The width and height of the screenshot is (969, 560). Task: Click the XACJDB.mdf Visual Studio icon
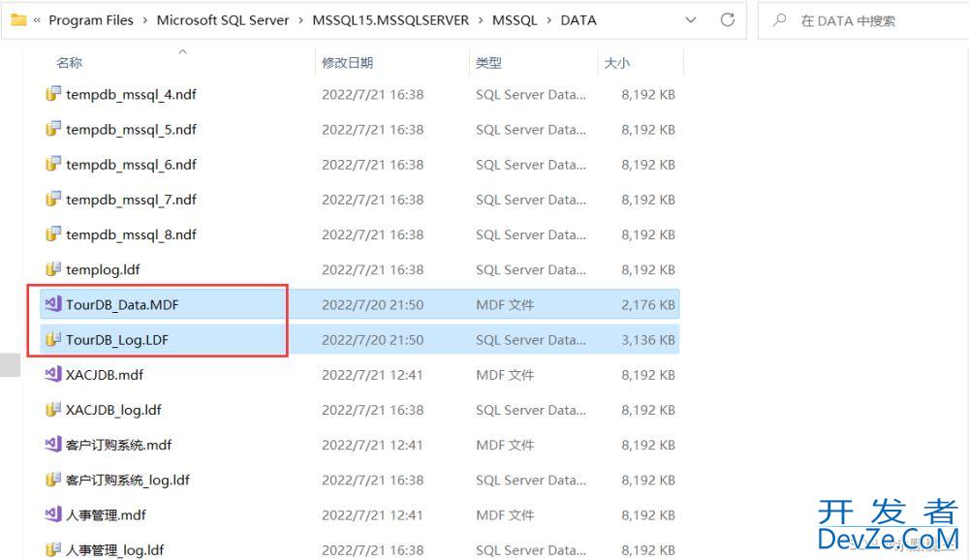(x=53, y=375)
